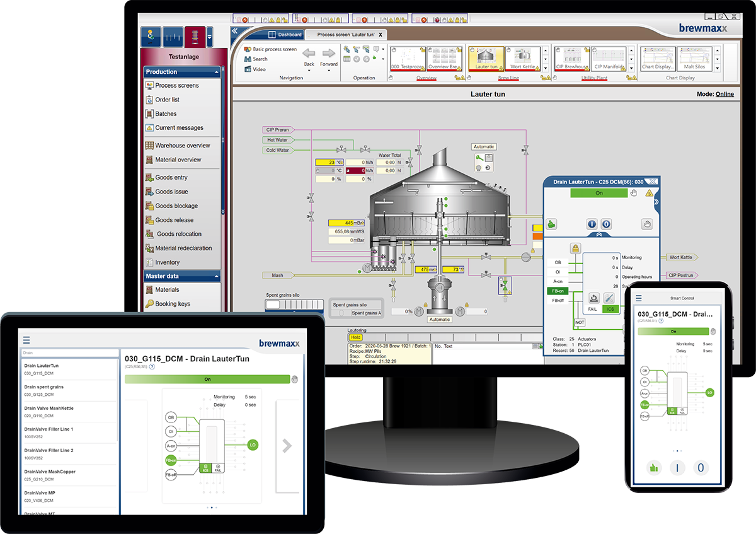Open the Malt Silos thumbnail
The height and width of the screenshot is (534, 756).
[695, 59]
